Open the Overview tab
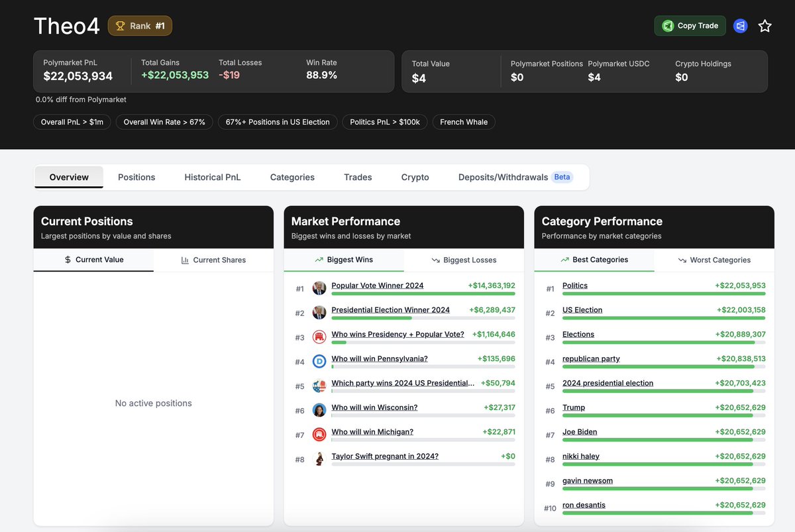The height and width of the screenshot is (532, 795). tap(69, 177)
